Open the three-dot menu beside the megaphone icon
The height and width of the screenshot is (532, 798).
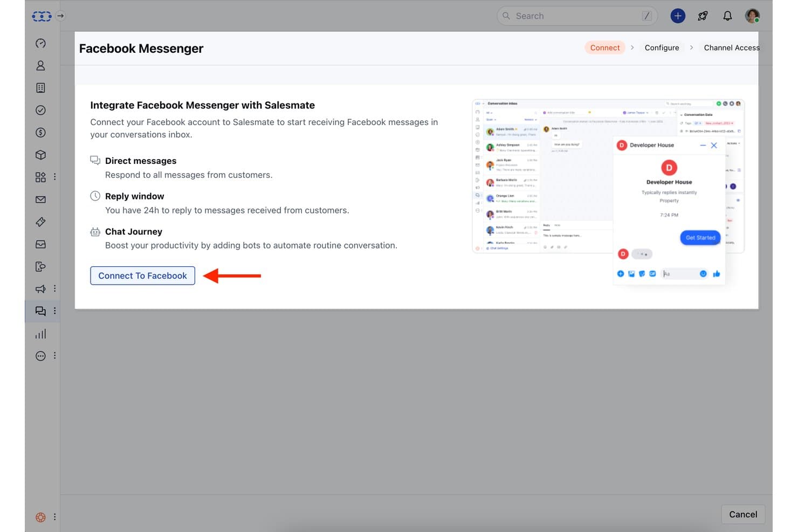tap(54, 289)
